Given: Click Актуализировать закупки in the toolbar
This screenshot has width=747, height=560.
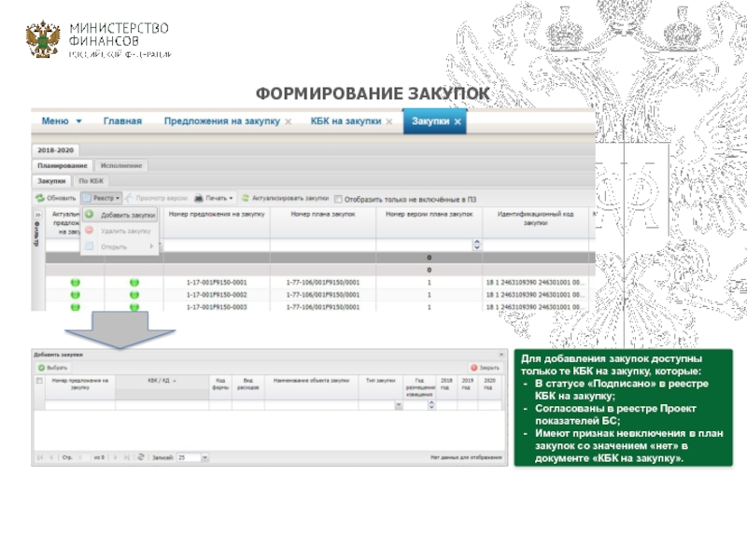Looking at the screenshot, I should [x=285, y=198].
